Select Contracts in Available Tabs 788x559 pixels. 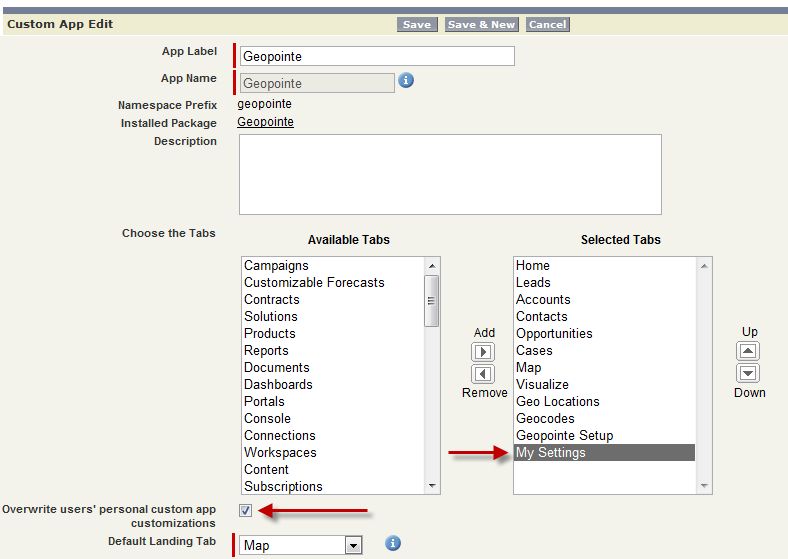334,300
